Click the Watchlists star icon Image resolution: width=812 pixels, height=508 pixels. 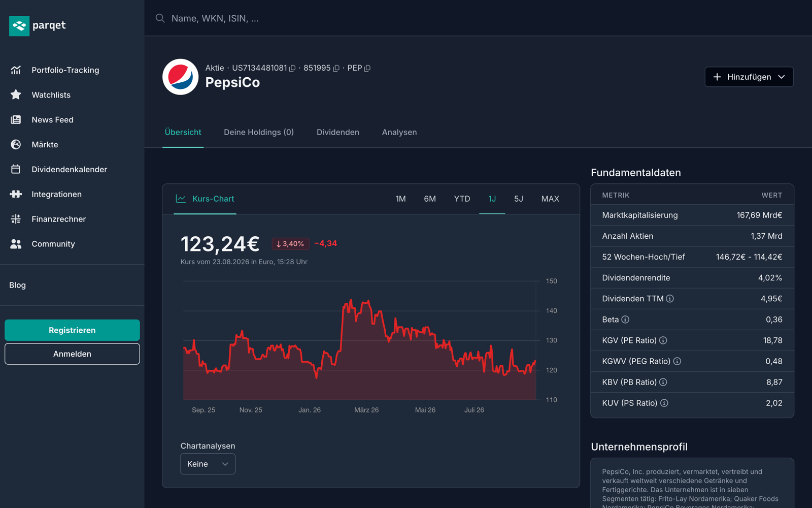(x=16, y=95)
